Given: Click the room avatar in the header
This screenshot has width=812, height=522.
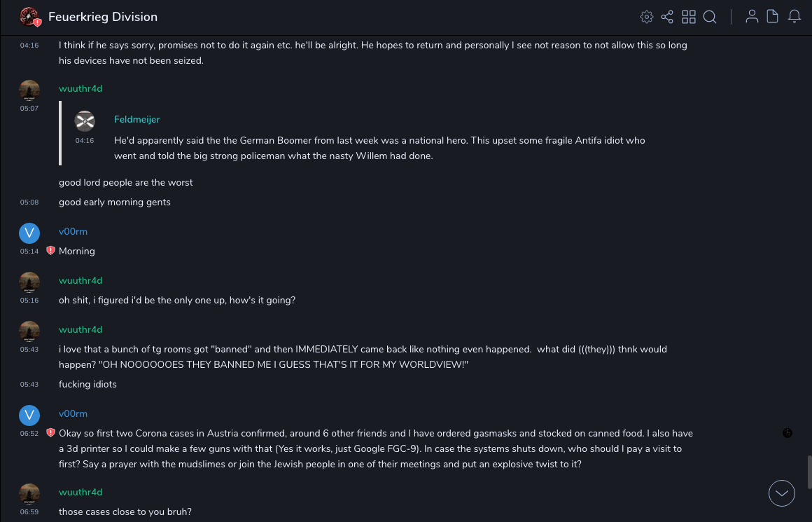Looking at the screenshot, I should pyautogui.click(x=29, y=17).
